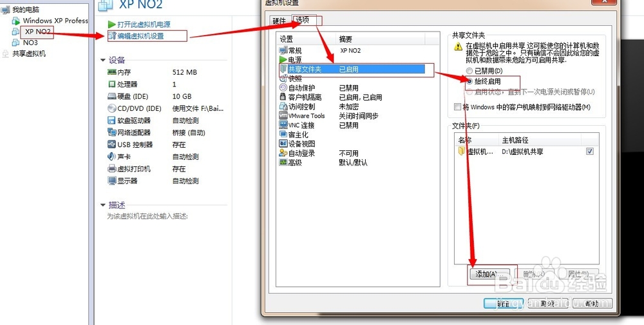
Task: Select 共享文件夹 in settings list
Action: (352, 70)
